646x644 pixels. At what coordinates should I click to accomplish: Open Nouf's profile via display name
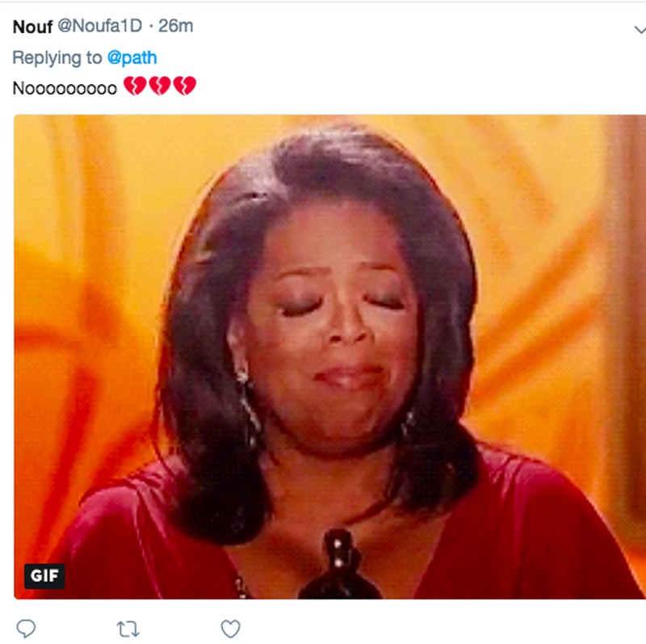32,26
